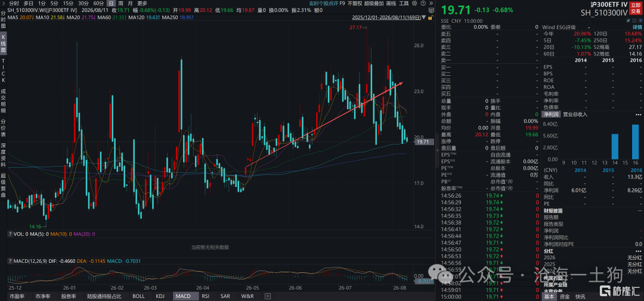Select the 日 daily period tab
Screen dimensions: 644x301
(111, 3)
